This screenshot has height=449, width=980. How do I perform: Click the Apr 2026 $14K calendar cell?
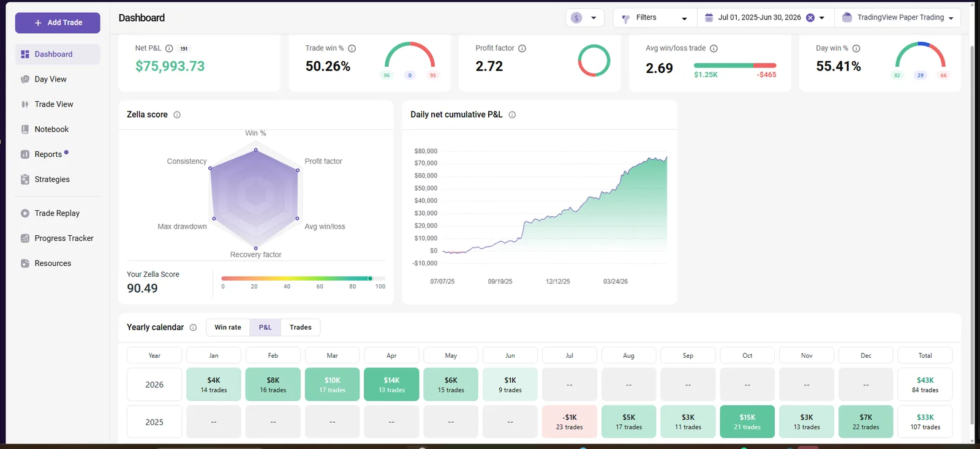(x=391, y=385)
